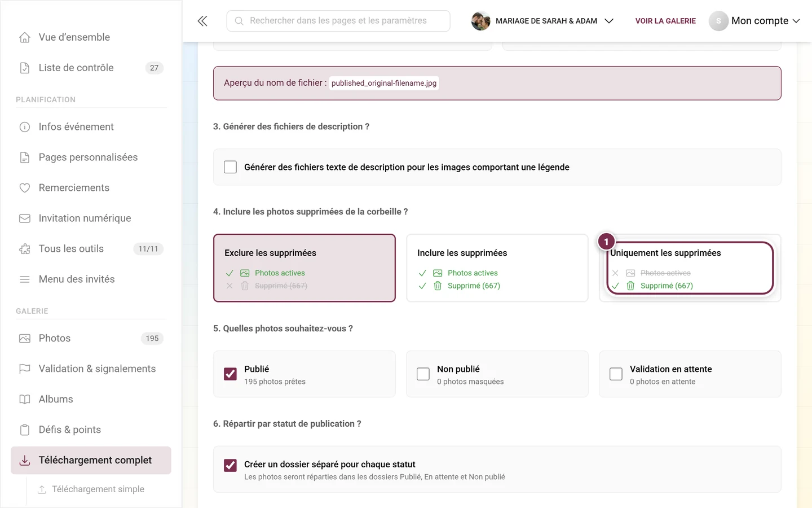812x508 pixels.
Task: Open Pages personnalisées menu item
Action: point(91,157)
